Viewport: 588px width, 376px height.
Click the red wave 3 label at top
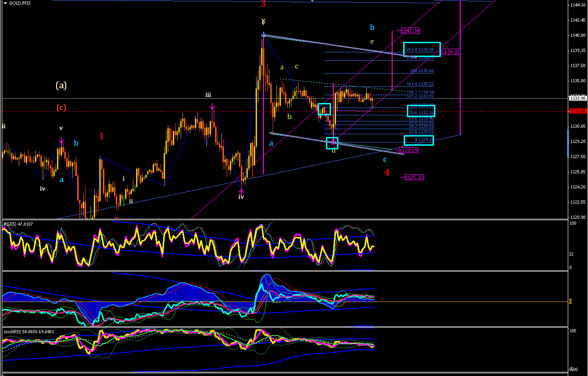(263, 4)
